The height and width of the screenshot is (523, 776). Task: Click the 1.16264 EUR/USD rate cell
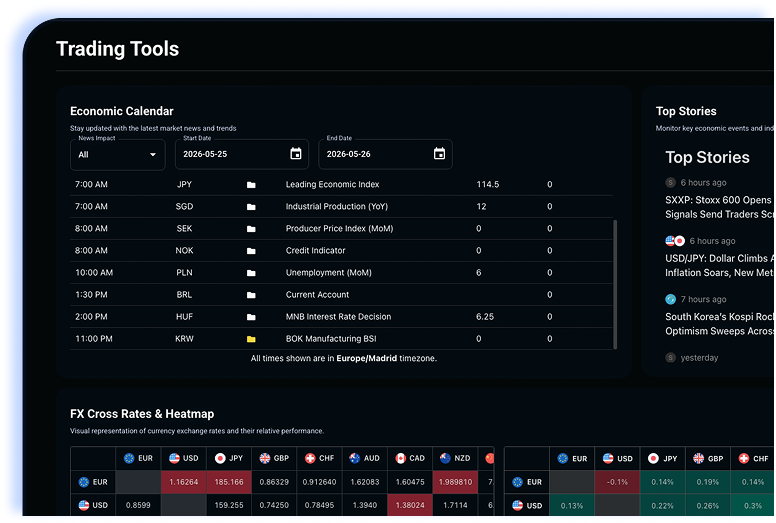click(x=184, y=482)
